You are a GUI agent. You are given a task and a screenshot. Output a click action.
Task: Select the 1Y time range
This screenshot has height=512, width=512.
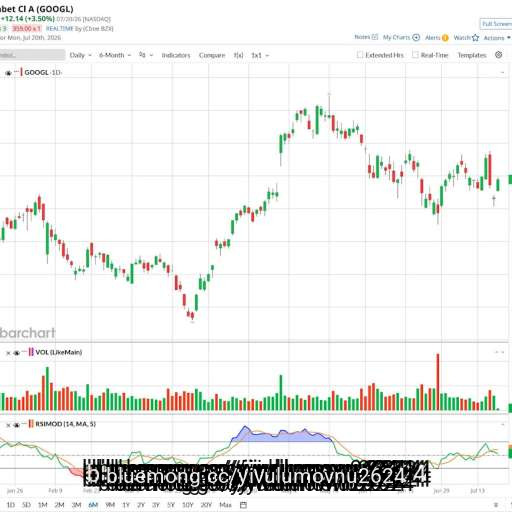pos(126,505)
